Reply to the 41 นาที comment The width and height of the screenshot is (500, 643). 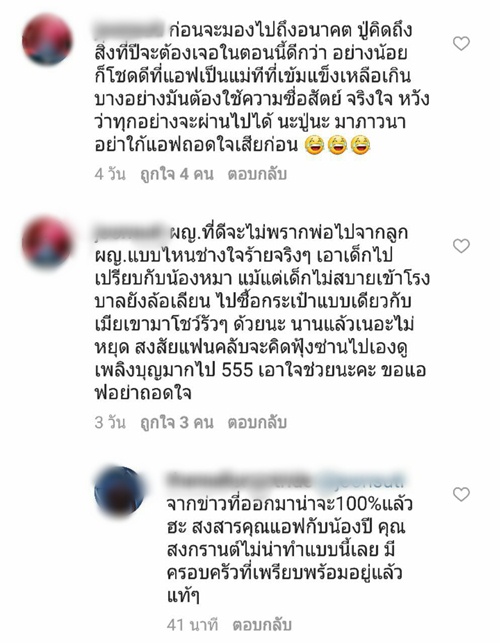[x=262, y=625]
